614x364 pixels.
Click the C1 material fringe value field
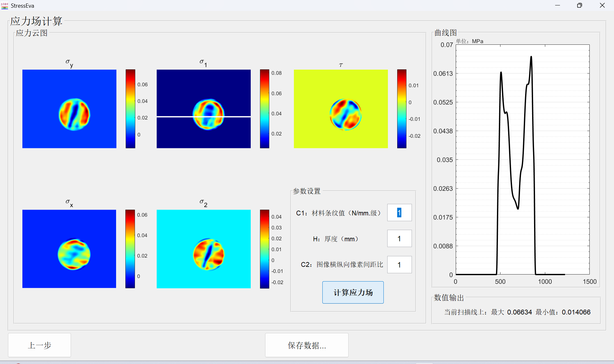(x=399, y=213)
